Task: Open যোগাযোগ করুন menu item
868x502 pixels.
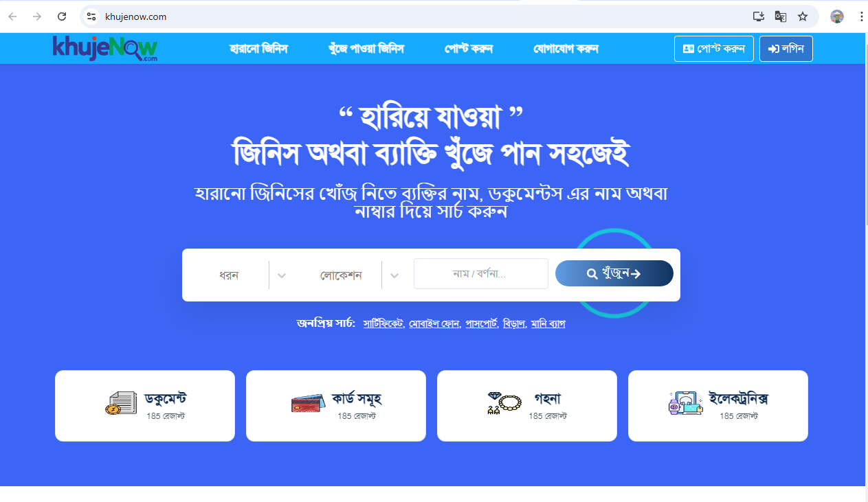Action: pos(566,49)
